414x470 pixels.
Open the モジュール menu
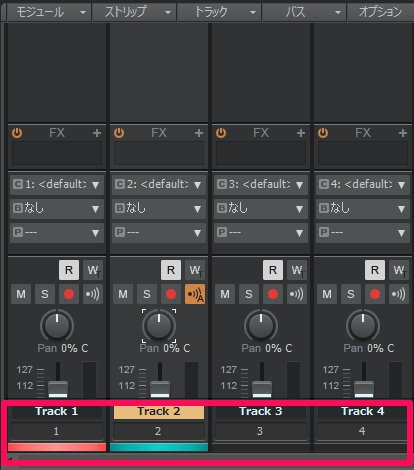pos(49,12)
